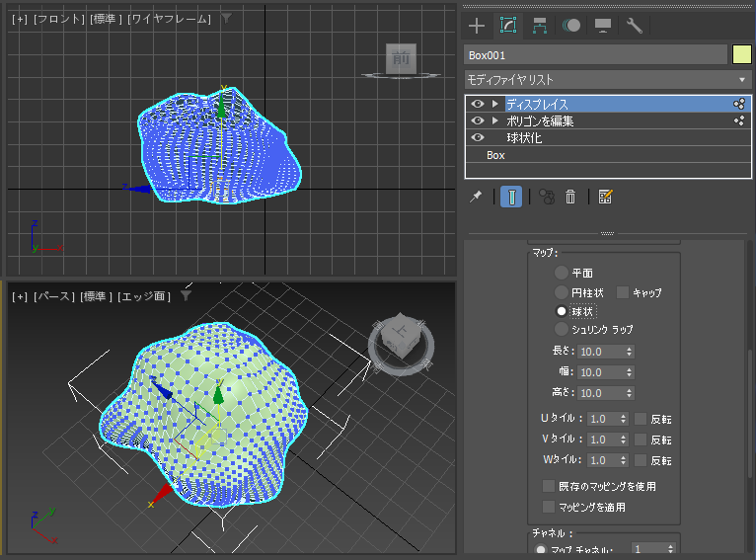Open the [パース] view menu
Screen dimensions: 756x560
(x=53, y=296)
